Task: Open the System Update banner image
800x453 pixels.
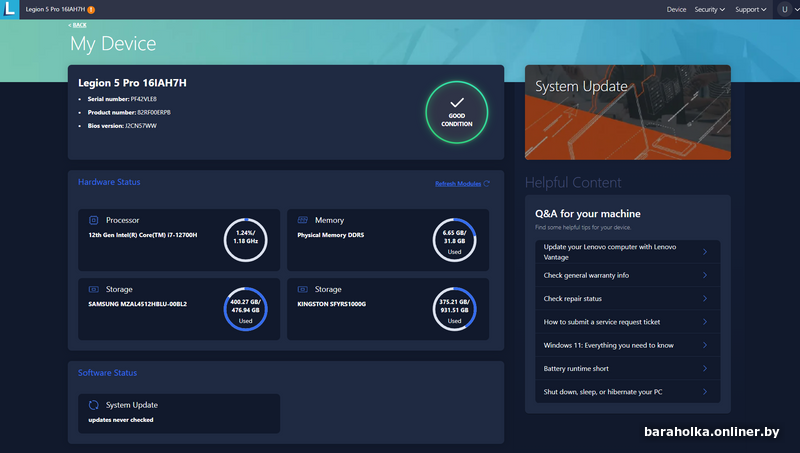Action: coord(628,112)
